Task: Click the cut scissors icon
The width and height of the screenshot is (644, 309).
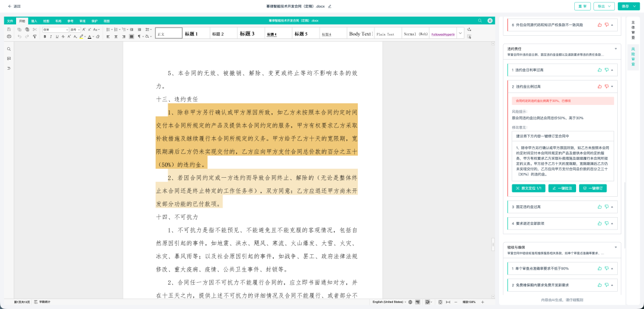Action: pos(35,30)
